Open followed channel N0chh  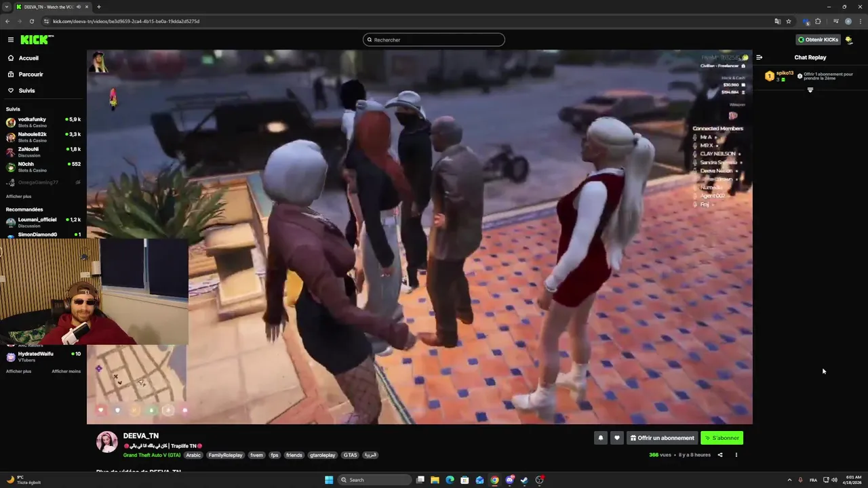point(43,167)
